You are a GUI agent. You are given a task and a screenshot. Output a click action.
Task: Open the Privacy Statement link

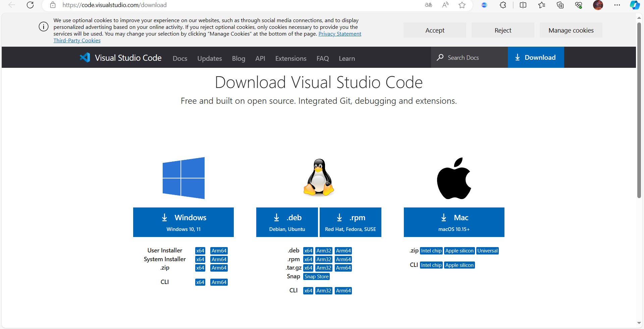340,34
